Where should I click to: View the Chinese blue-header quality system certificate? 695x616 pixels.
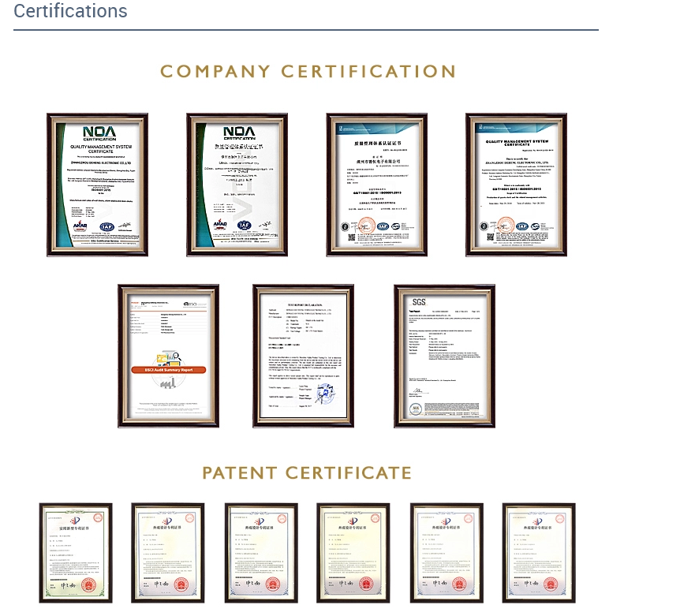click(x=377, y=185)
